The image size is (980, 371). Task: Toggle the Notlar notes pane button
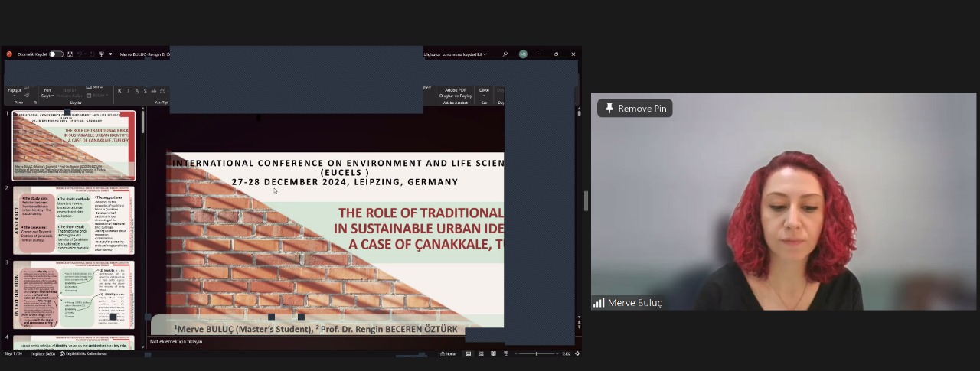449,353
